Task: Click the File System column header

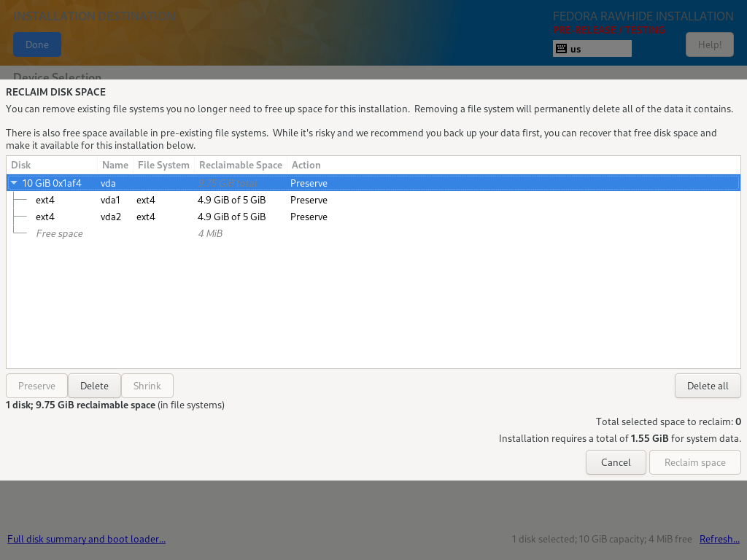Action: (163, 166)
